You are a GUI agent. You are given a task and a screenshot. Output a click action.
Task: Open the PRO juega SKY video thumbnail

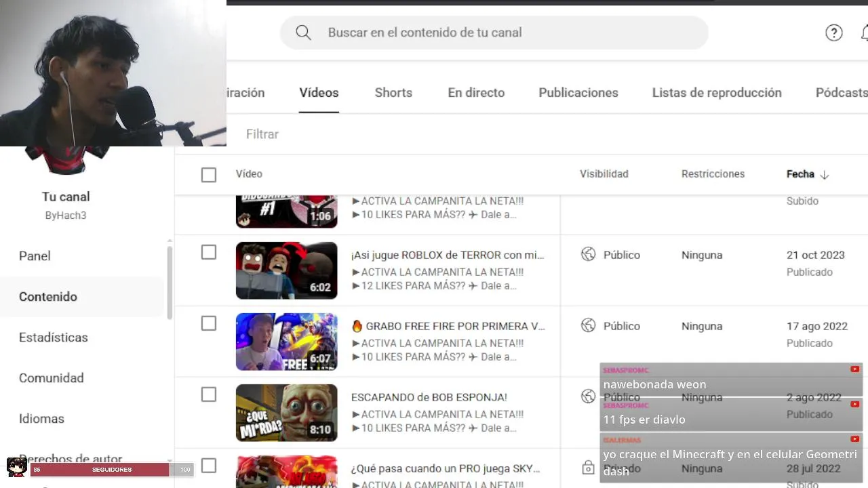[286, 472]
